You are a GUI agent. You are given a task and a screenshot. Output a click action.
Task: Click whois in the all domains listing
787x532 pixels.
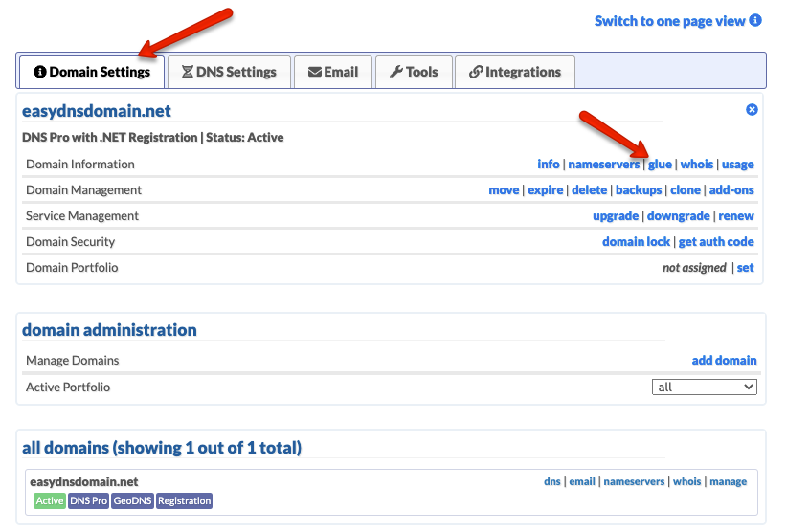pyautogui.click(x=686, y=481)
